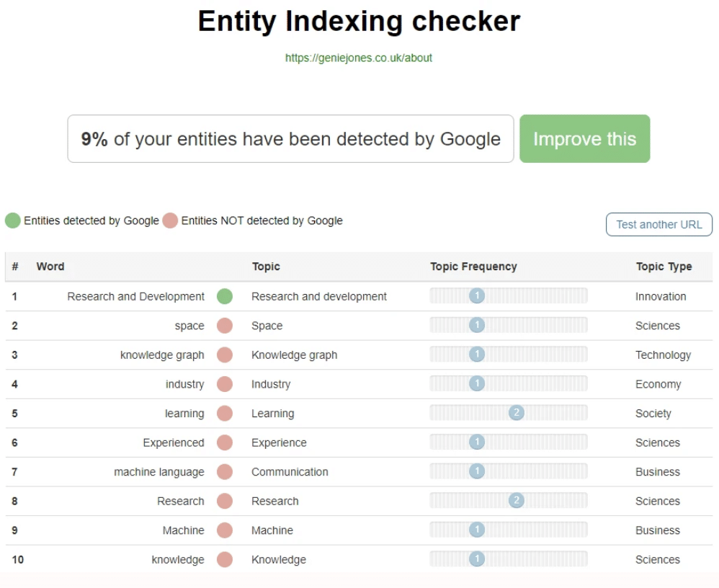The height and width of the screenshot is (588, 719).
Task: Click the Communication topic cell
Action: point(290,472)
